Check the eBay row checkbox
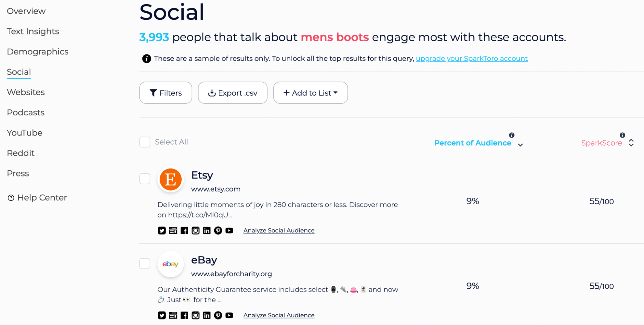The height and width of the screenshot is (325, 644). coord(145,263)
